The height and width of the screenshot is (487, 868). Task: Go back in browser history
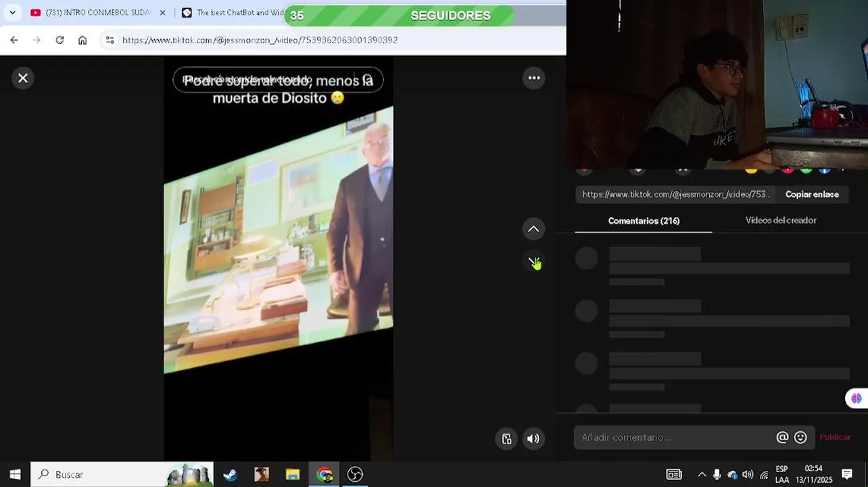pos(14,40)
